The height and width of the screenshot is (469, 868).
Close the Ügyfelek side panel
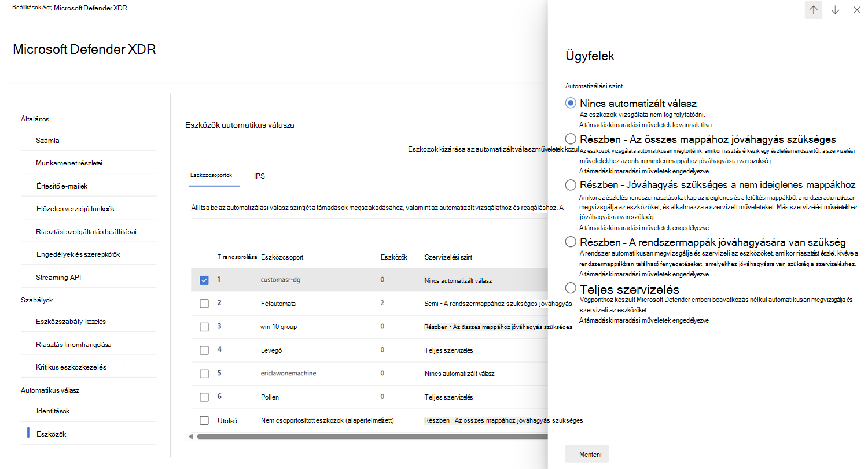(x=857, y=10)
